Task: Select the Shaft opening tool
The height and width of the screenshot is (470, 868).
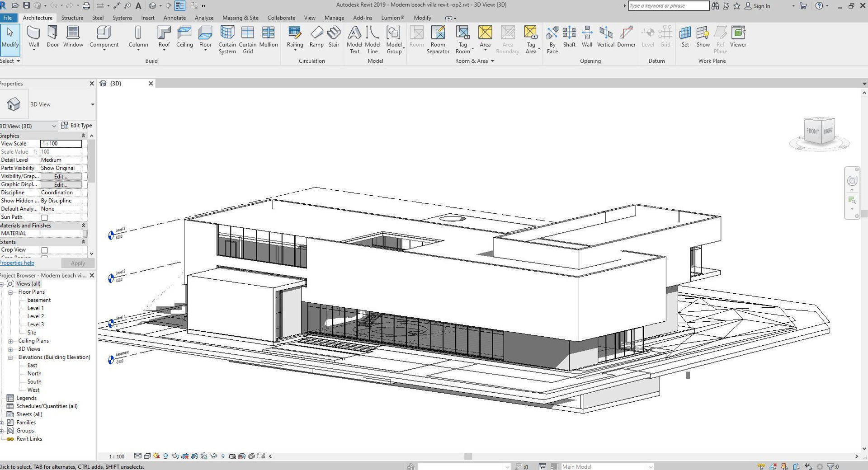Action: pos(569,37)
